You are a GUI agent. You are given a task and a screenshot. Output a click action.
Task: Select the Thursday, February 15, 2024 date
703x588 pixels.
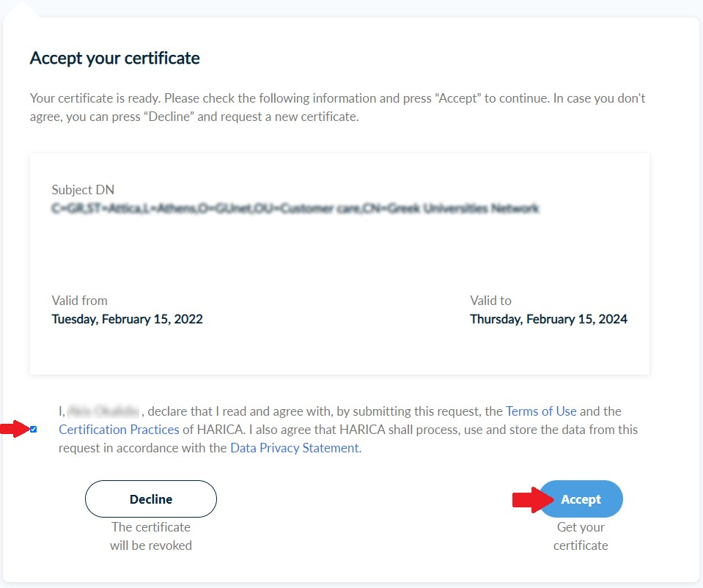point(548,320)
